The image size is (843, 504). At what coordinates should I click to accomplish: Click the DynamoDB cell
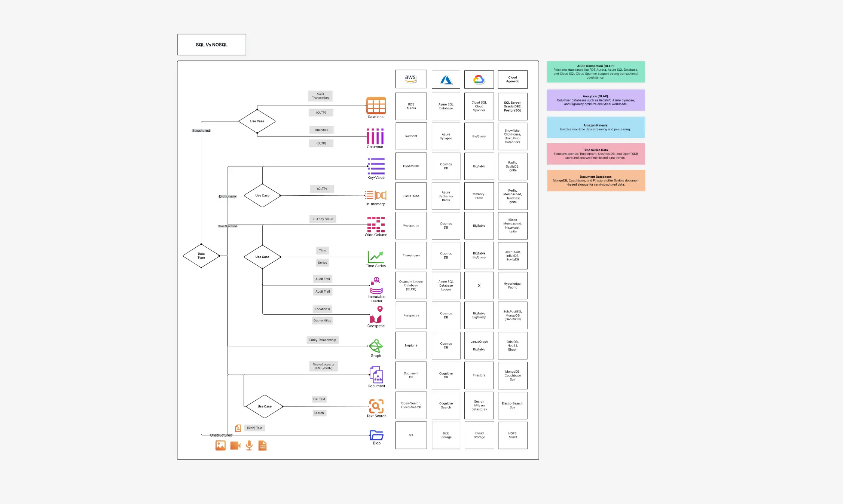411,166
